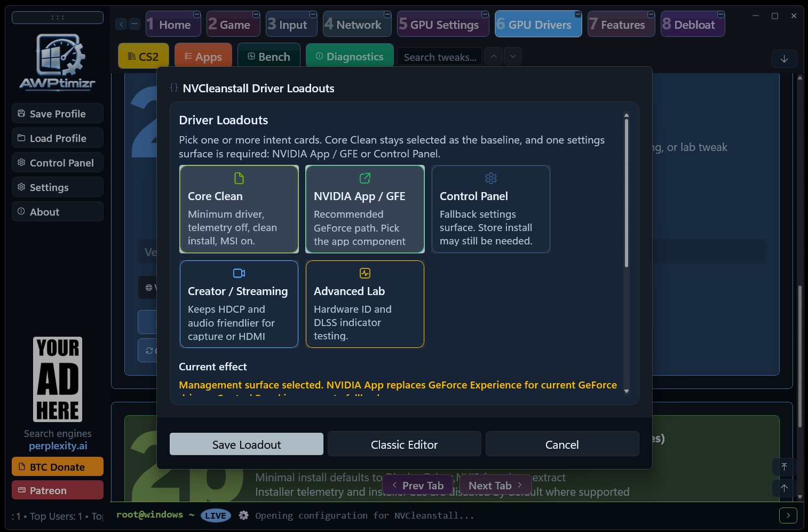Toggle the Core Clean loadout card
This screenshot has height=532, width=808.
[239, 209]
